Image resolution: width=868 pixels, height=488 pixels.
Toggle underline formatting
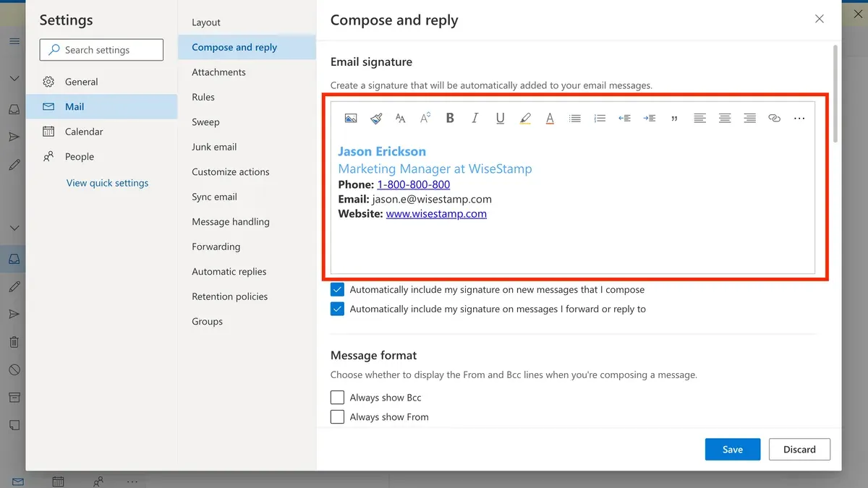tap(500, 119)
